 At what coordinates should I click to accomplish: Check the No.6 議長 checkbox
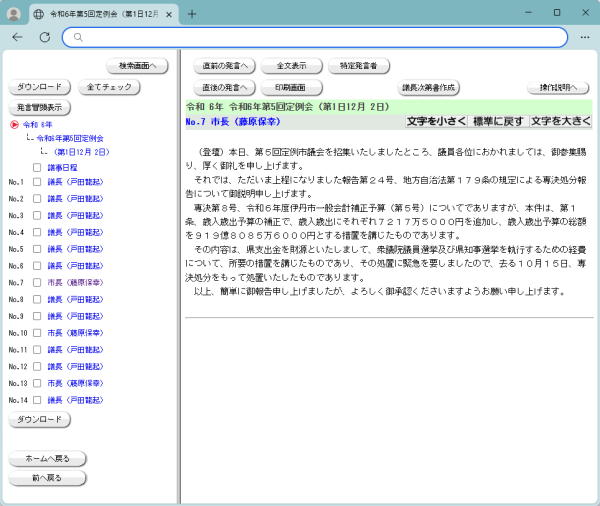(37, 266)
